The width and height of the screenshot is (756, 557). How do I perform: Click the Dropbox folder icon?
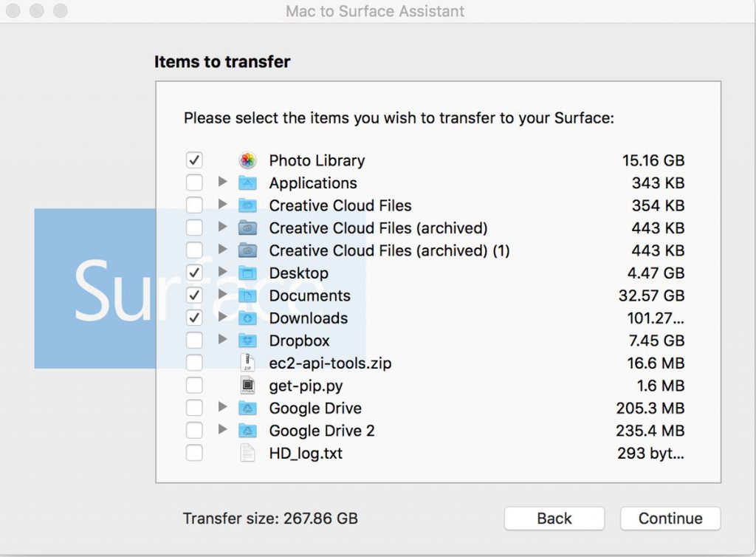click(247, 341)
